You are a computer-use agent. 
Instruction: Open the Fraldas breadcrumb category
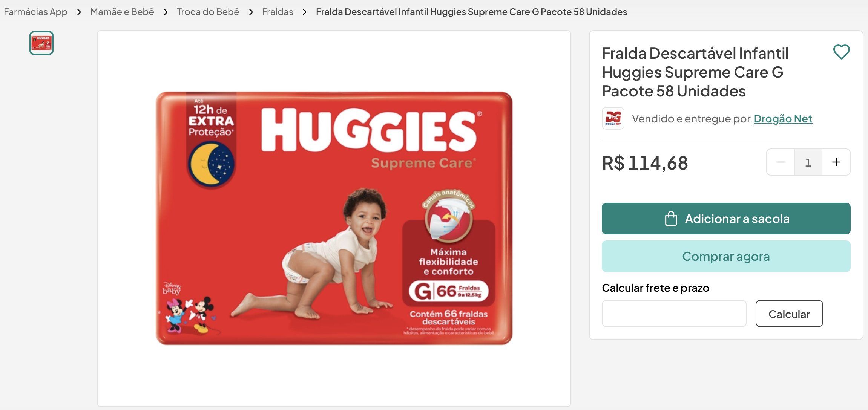coord(278,12)
